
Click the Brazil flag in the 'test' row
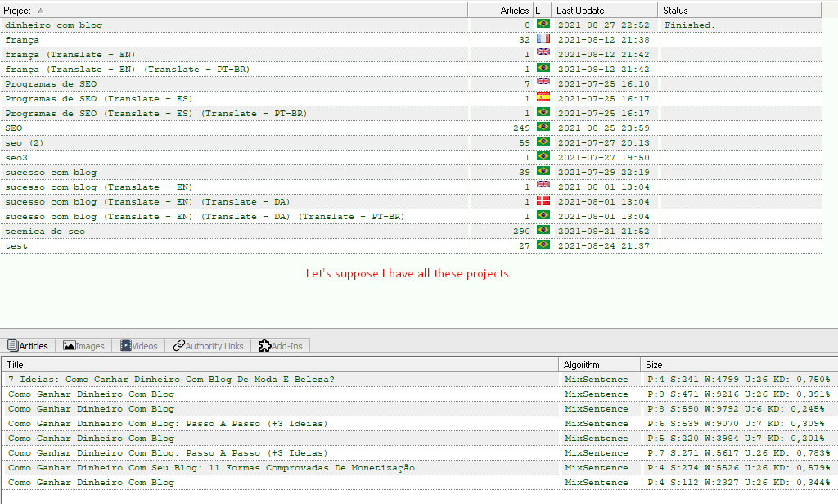tap(543, 245)
